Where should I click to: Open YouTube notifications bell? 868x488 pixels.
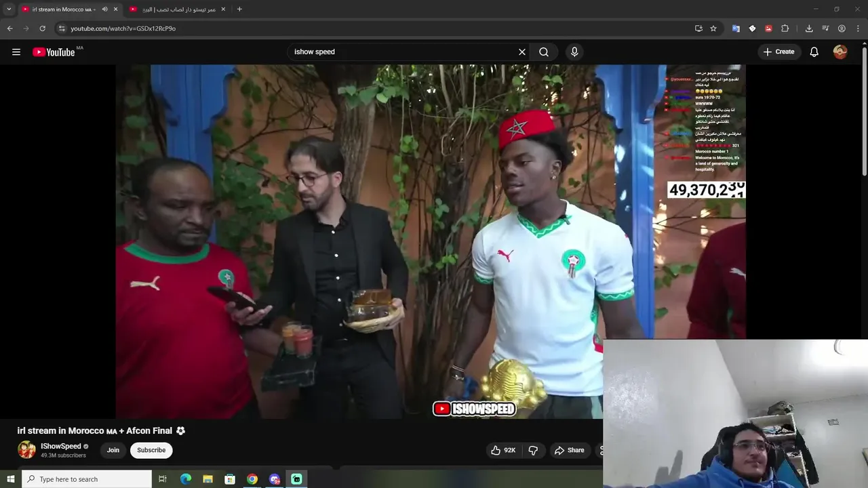coord(814,52)
